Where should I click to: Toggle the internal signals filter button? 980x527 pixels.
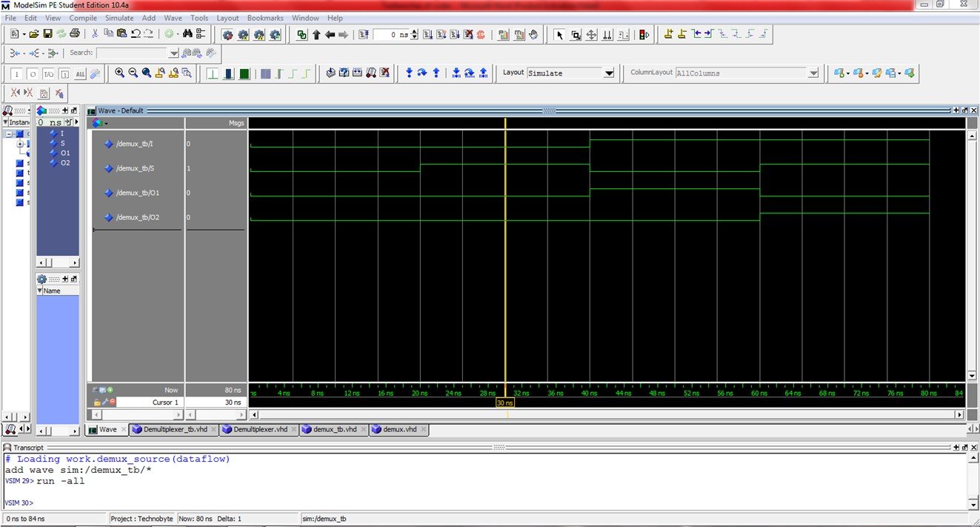point(64,73)
